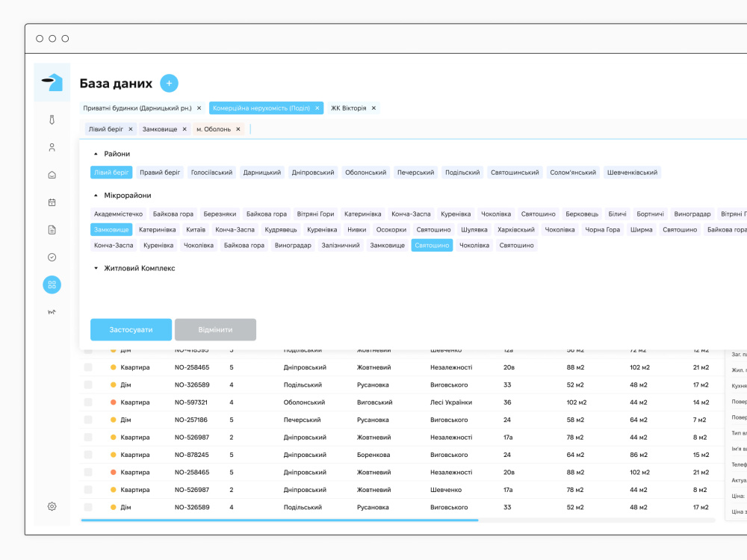This screenshot has height=560, width=747.
Task: Click the NO-878245 cell
Action: pyautogui.click(x=191, y=455)
